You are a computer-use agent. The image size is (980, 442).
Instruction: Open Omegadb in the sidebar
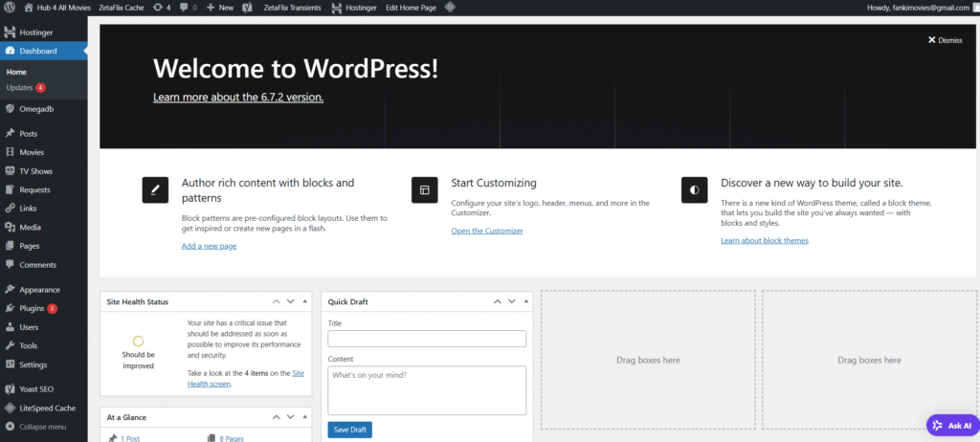click(x=44, y=109)
